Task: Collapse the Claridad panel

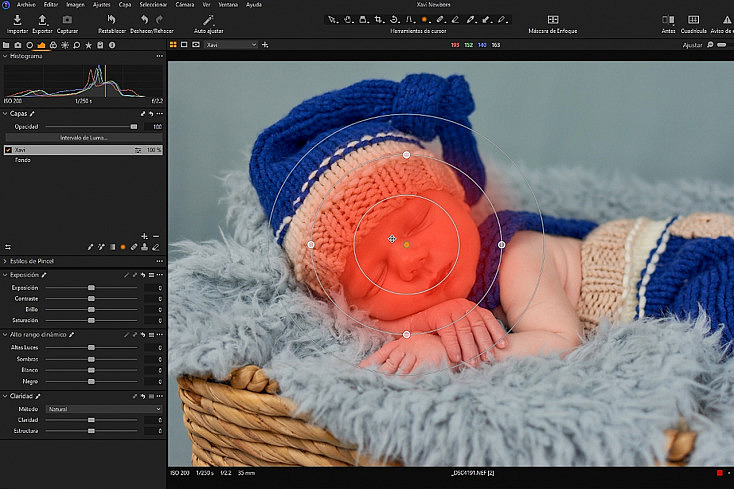Action: pos(5,396)
